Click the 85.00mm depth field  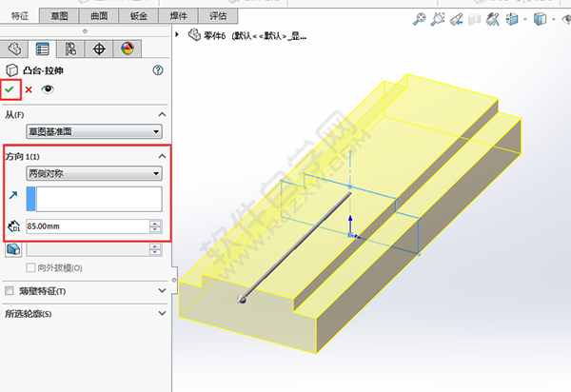(88, 226)
